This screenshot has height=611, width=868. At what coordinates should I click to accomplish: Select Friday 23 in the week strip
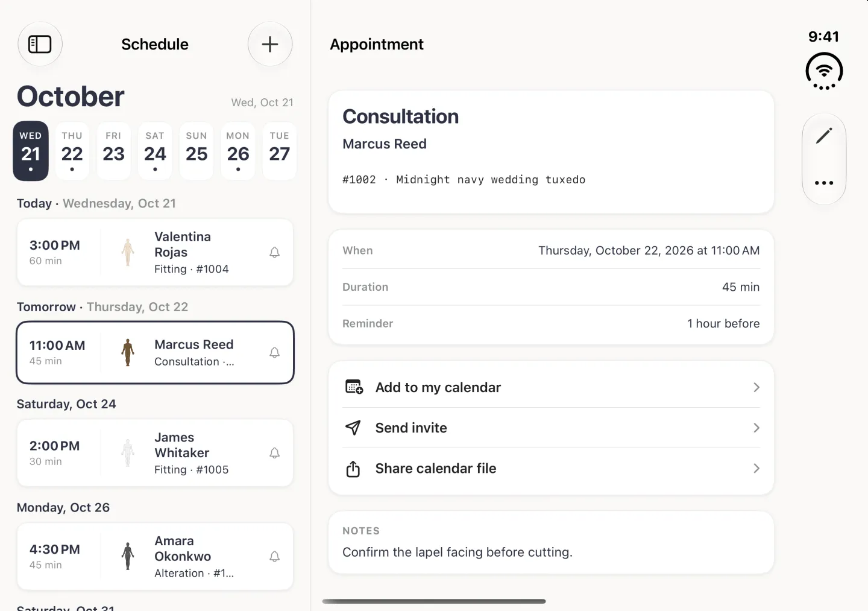point(114,151)
